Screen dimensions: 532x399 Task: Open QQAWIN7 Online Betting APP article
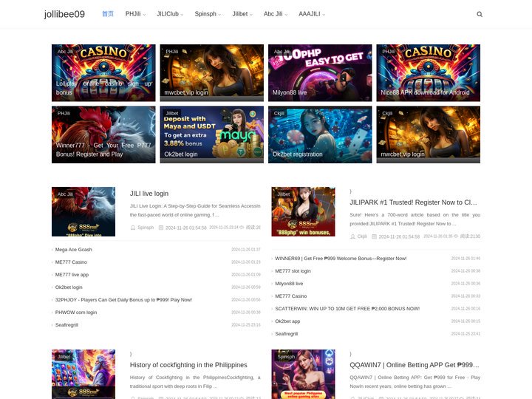click(415, 365)
